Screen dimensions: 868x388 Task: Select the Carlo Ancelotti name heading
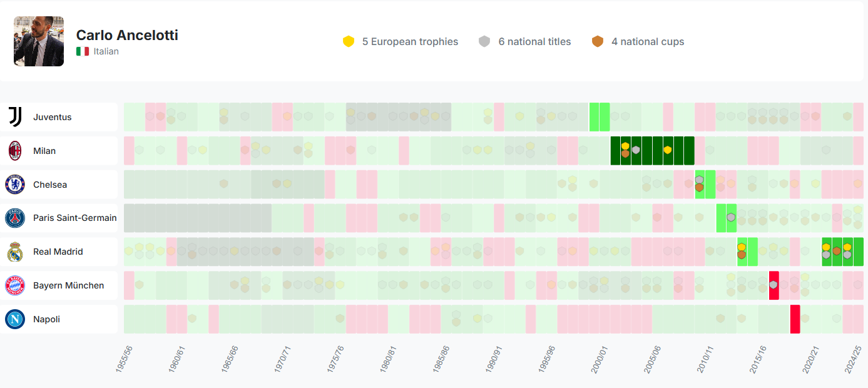(127, 35)
